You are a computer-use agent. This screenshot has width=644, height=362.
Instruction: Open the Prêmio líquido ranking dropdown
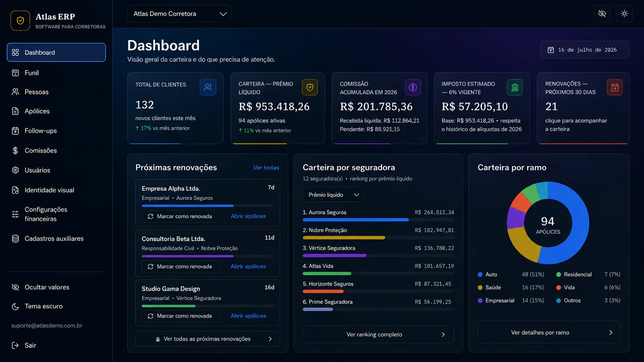pos(333,195)
